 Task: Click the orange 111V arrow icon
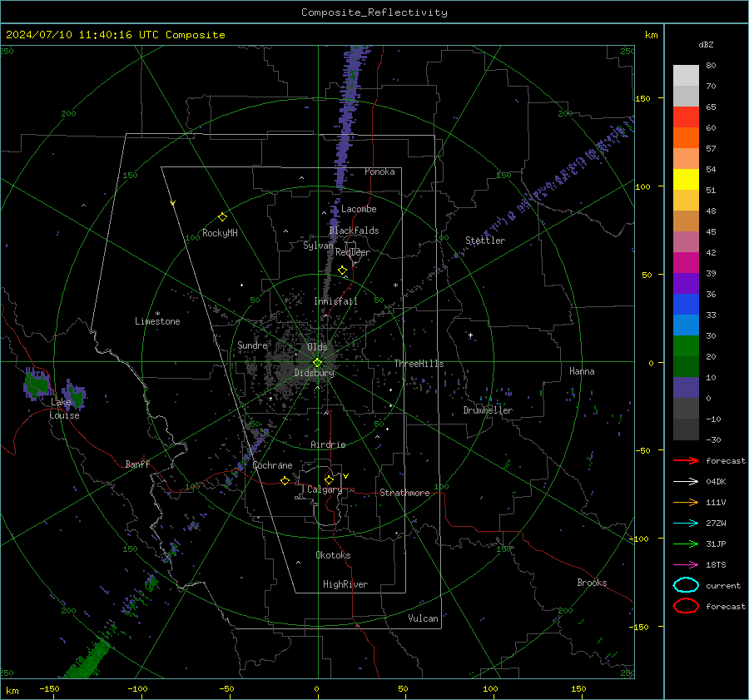[686, 502]
